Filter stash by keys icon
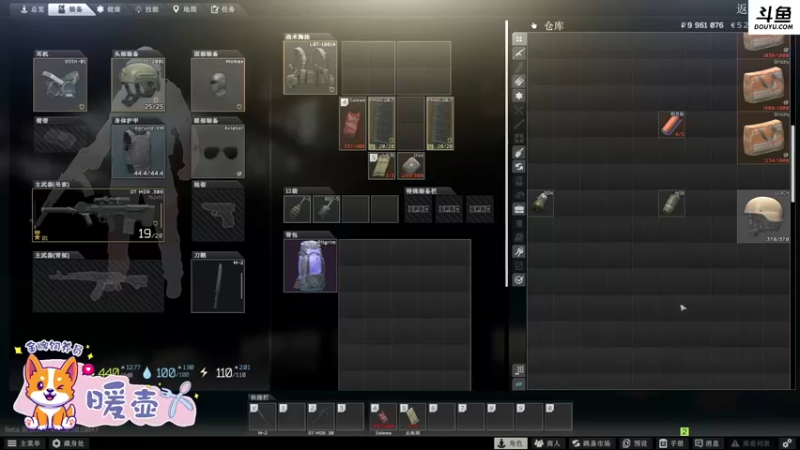The width and height of the screenshot is (800, 450). [x=519, y=252]
